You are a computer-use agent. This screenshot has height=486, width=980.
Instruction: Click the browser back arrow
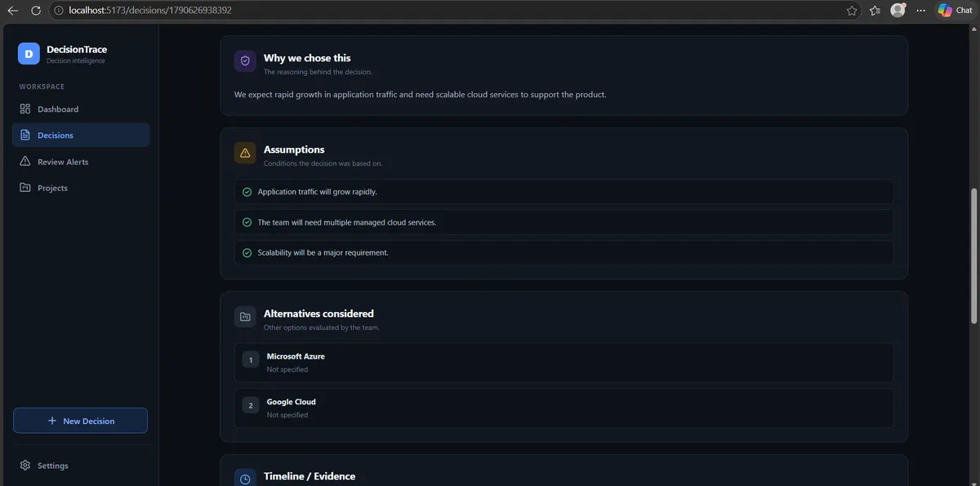[x=12, y=11]
